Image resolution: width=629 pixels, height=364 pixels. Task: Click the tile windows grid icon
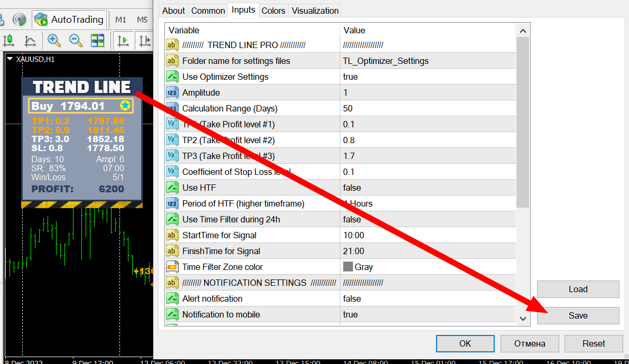coord(97,41)
